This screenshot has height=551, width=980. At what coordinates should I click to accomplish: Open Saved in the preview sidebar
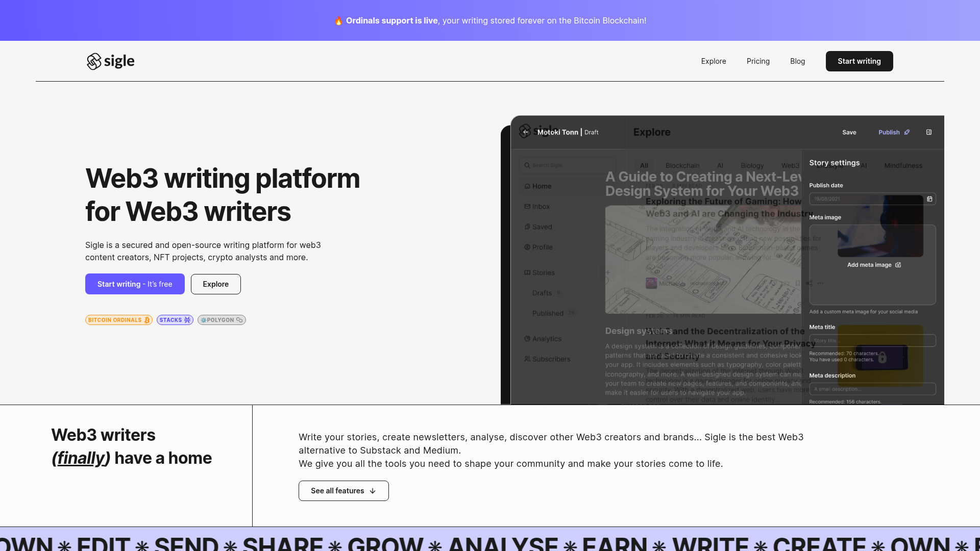pos(538,227)
